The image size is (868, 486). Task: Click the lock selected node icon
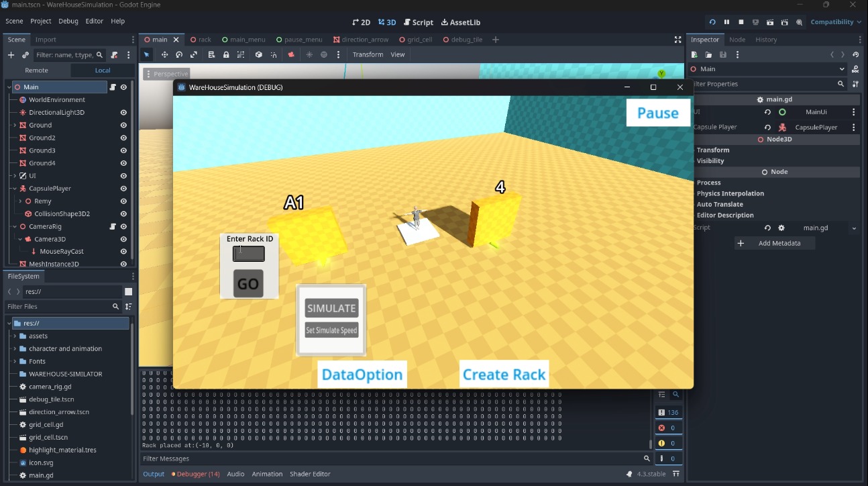[226, 55]
